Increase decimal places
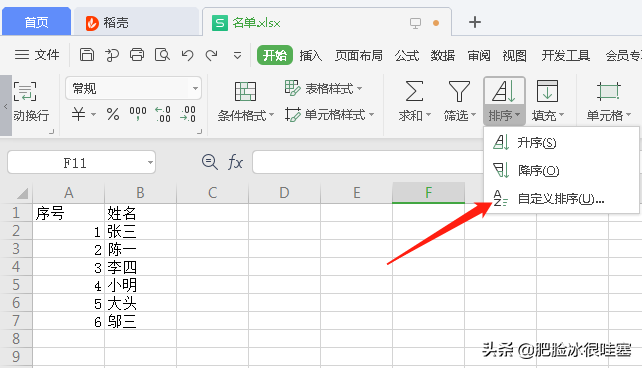The width and height of the screenshot is (642, 368). [163, 114]
